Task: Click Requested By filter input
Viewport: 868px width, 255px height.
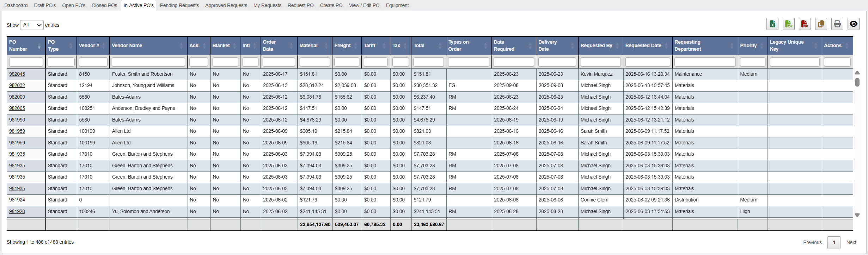Action: click(600, 62)
